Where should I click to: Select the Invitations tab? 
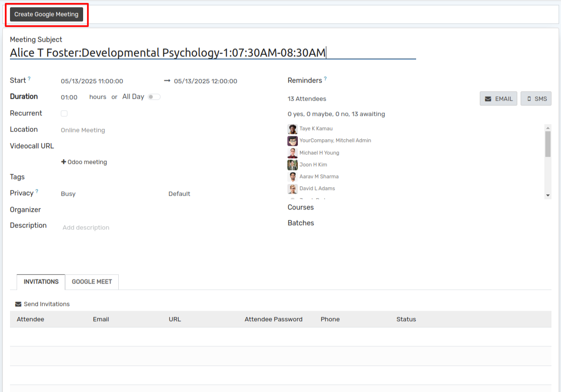(41, 282)
